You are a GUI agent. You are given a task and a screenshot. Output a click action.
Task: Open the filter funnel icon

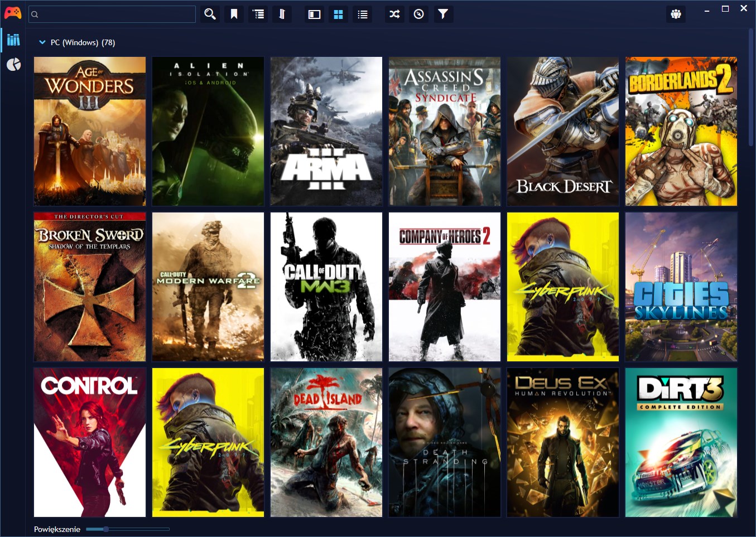[443, 14]
